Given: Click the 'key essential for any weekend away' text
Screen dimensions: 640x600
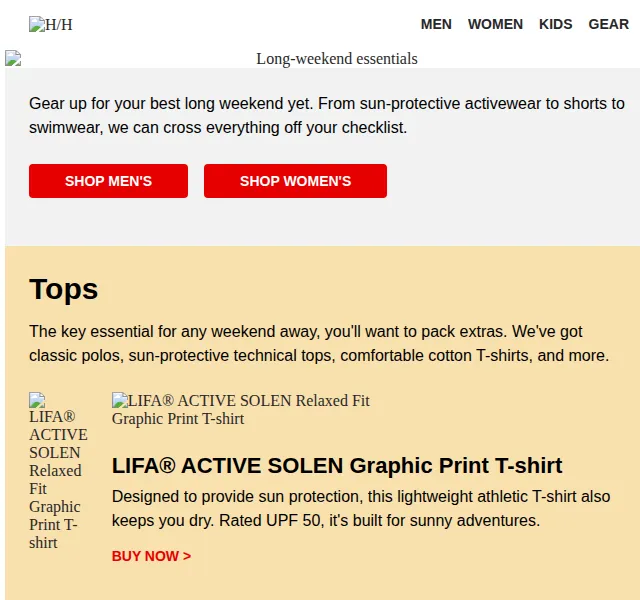Looking at the screenshot, I should point(319,343).
